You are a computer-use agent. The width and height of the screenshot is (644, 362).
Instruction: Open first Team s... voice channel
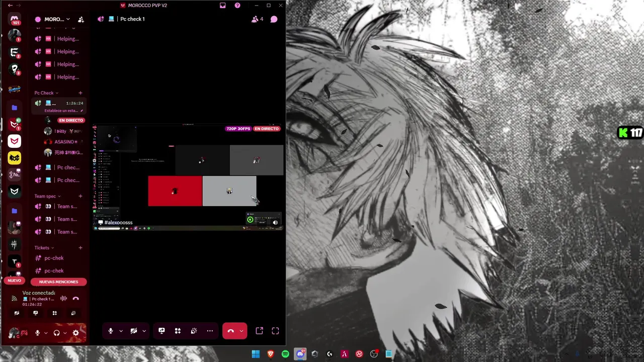[59, 206]
